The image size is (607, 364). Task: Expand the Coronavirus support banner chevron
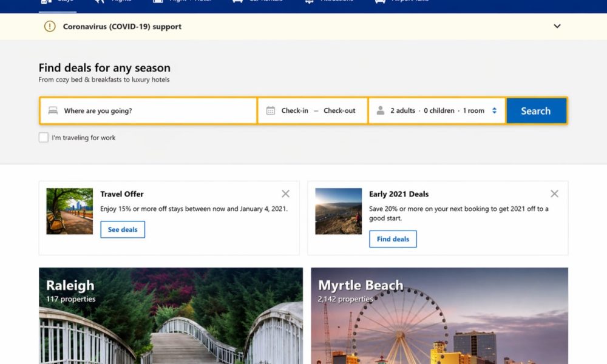(x=557, y=27)
